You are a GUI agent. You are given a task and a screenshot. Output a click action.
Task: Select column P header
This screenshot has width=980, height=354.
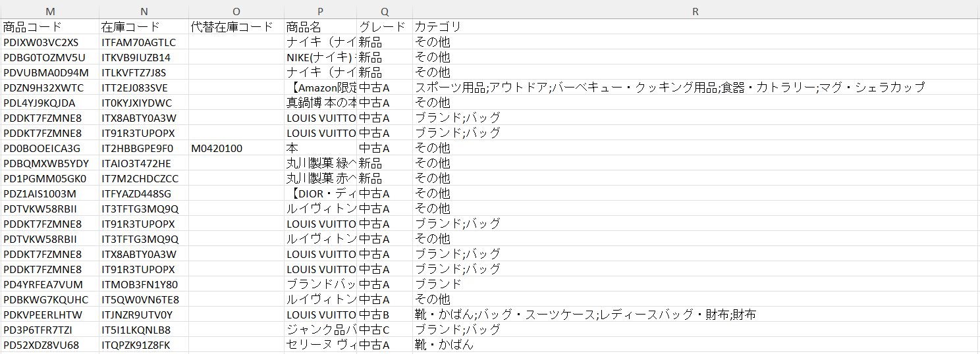[x=320, y=13]
